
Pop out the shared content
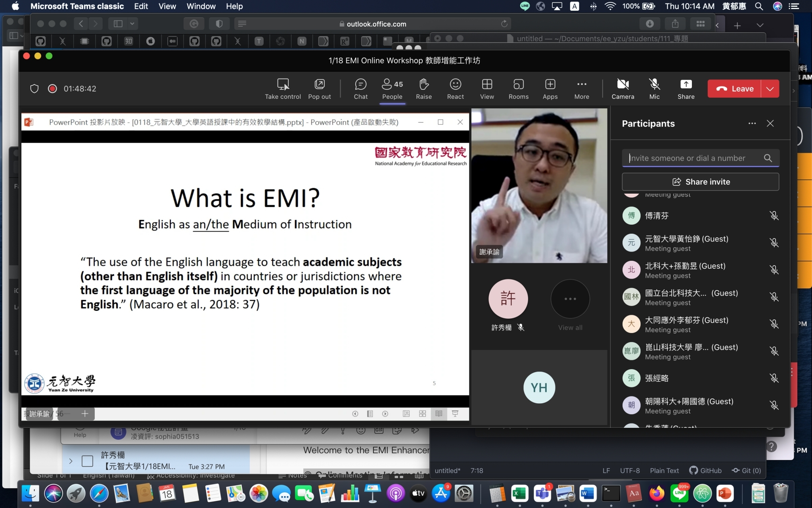pos(319,89)
